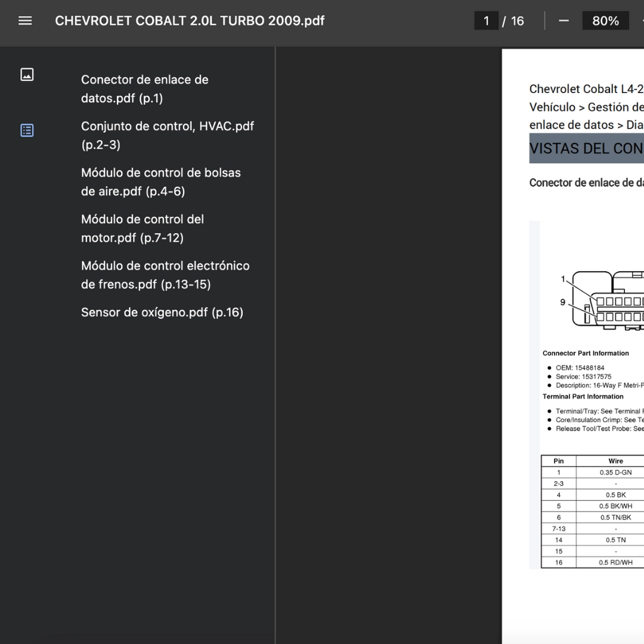This screenshot has width=644, height=644.
Task: Click table cell '0.5 RD/WH'
Action: [x=615, y=562]
